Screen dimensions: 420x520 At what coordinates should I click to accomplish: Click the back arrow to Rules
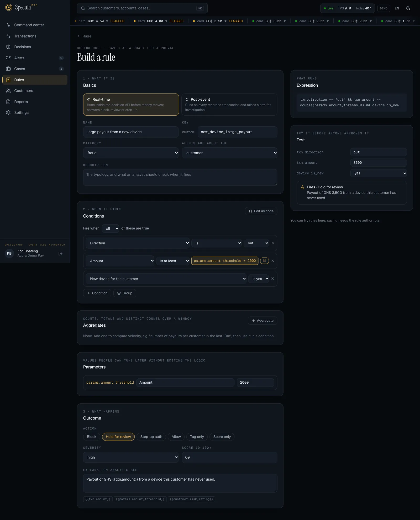pyautogui.click(x=79, y=36)
